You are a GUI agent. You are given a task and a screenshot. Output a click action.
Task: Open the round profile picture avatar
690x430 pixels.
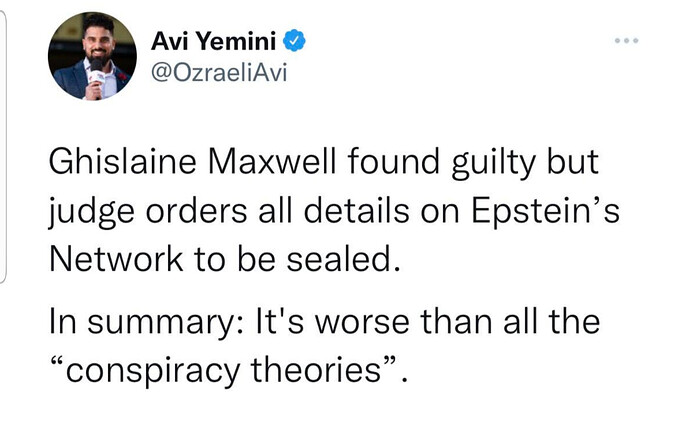(92, 56)
